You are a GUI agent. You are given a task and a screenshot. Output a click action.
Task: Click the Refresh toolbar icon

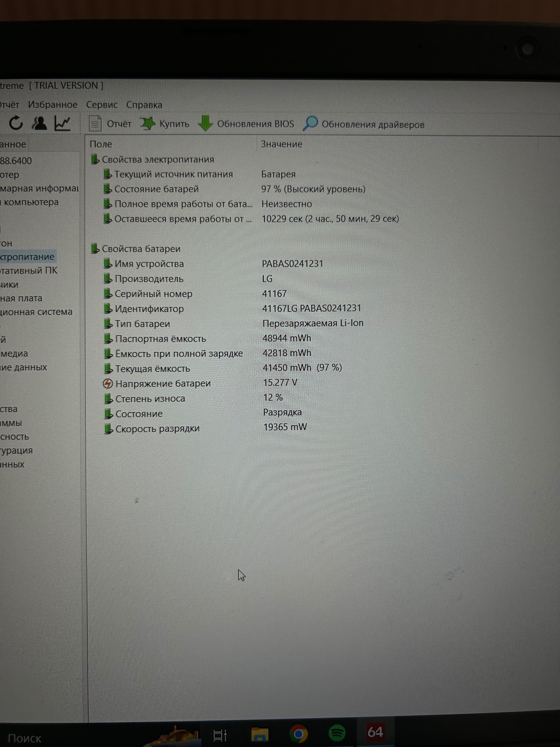point(16,123)
